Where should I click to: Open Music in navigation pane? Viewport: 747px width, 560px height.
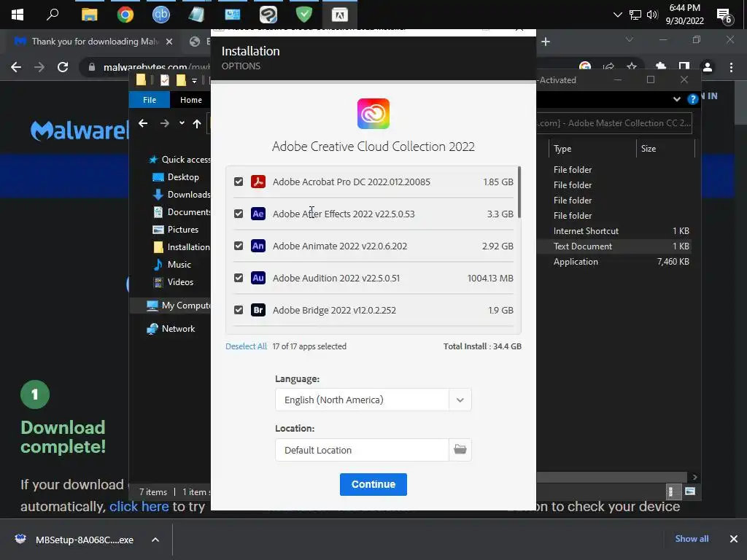[x=172, y=264]
